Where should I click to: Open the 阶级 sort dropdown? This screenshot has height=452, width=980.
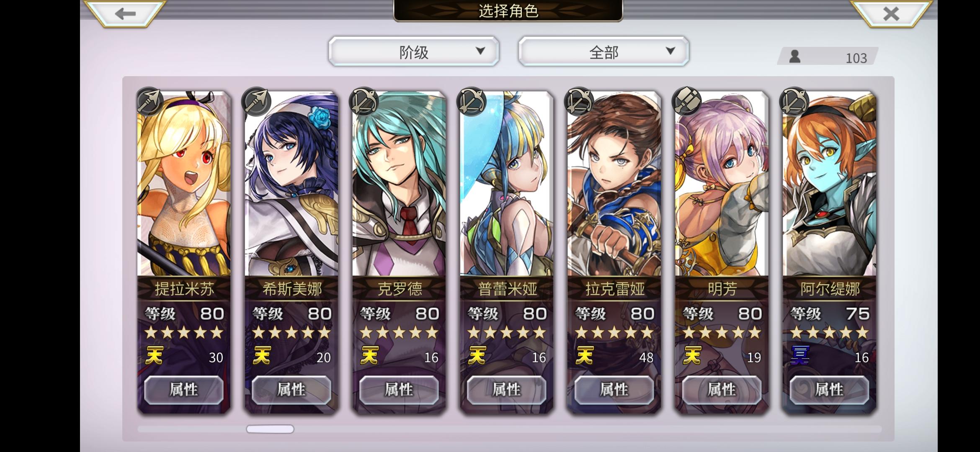414,51
